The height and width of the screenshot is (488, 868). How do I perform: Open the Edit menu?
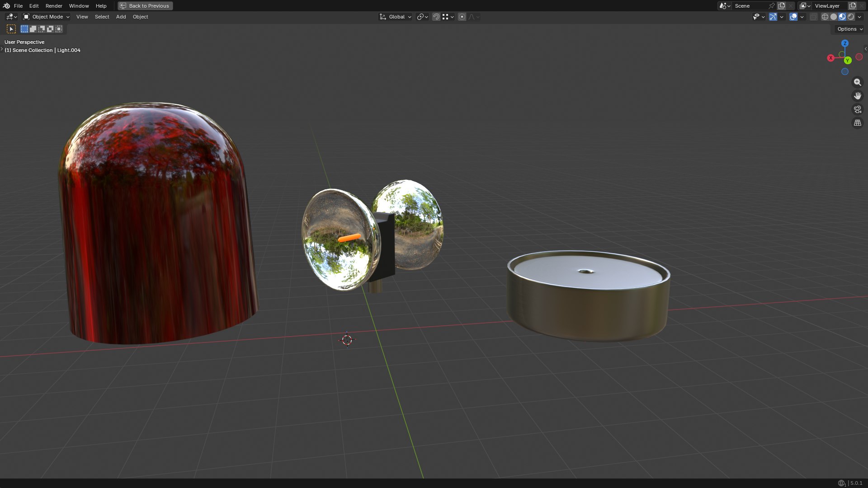click(34, 6)
